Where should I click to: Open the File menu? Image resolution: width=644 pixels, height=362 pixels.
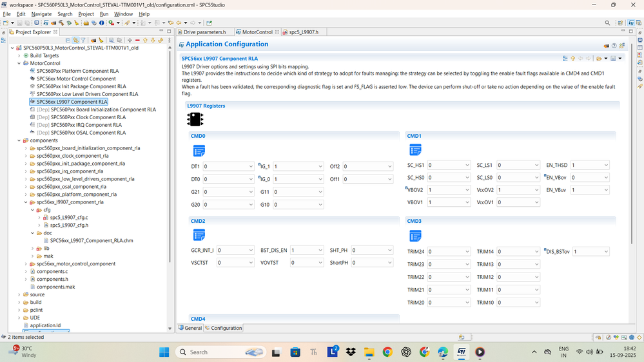coord(6,14)
